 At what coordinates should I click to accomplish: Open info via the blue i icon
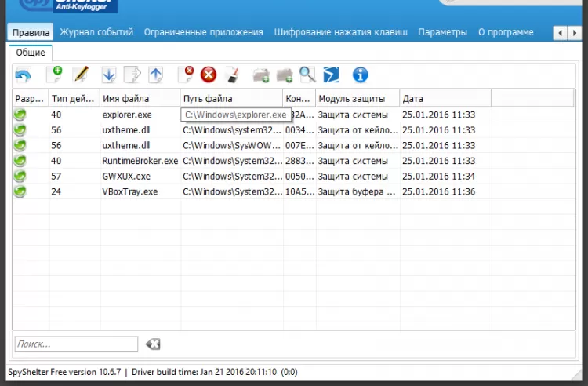click(361, 75)
